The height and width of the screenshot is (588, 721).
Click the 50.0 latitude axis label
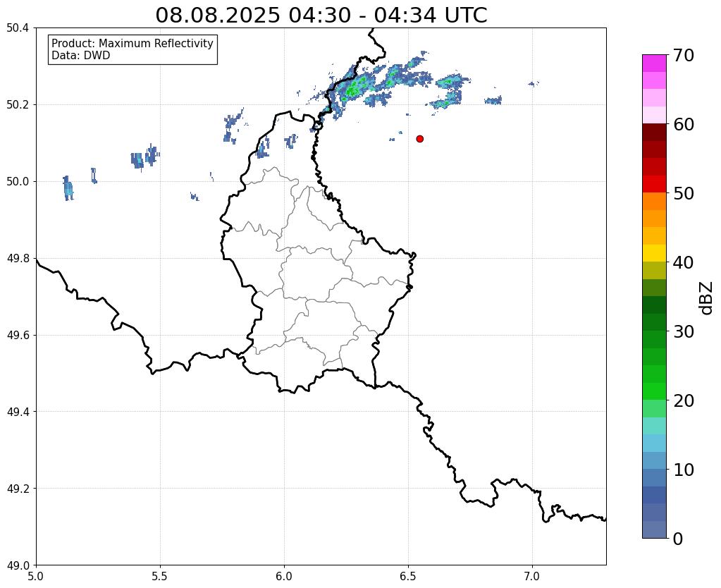[x=18, y=181]
